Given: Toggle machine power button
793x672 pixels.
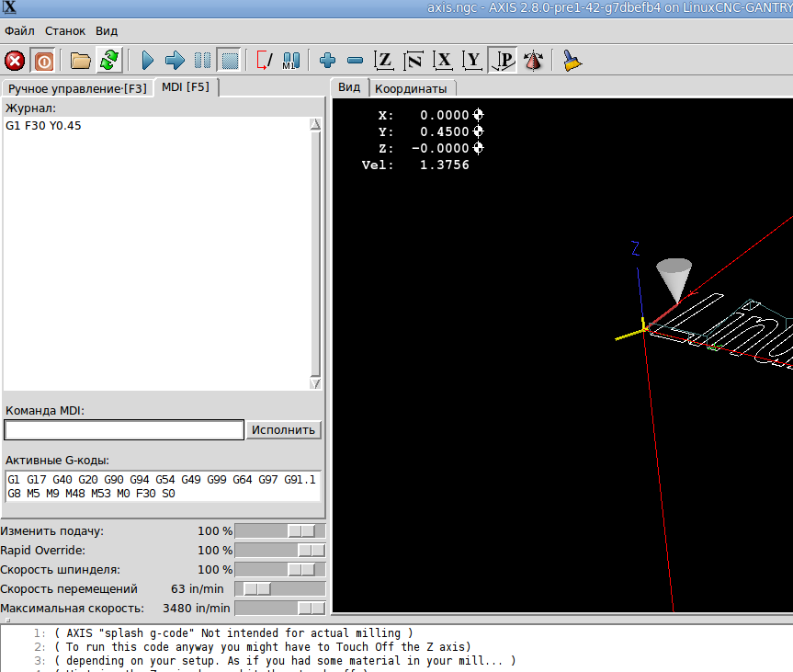Looking at the screenshot, I should tap(43, 61).
